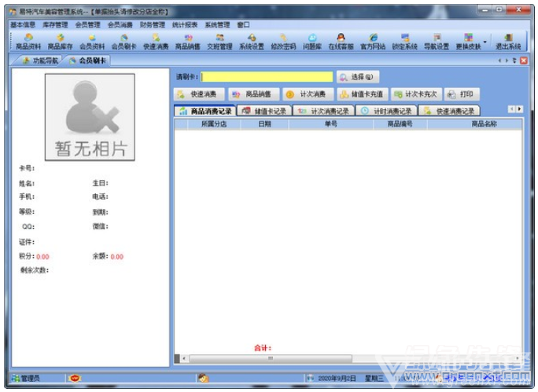Switch to the 计次消费记录 tab
The image size is (538, 392).
pyautogui.click(x=323, y=111)
